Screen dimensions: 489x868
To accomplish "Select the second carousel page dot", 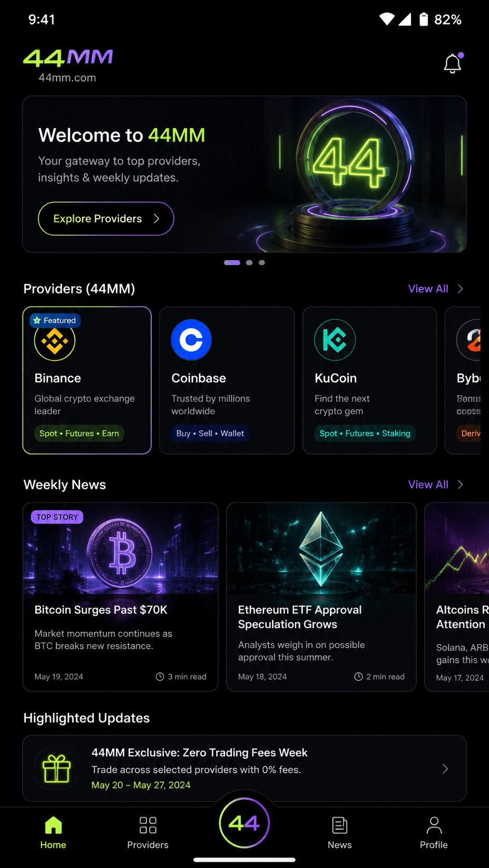I will (249, 263).
